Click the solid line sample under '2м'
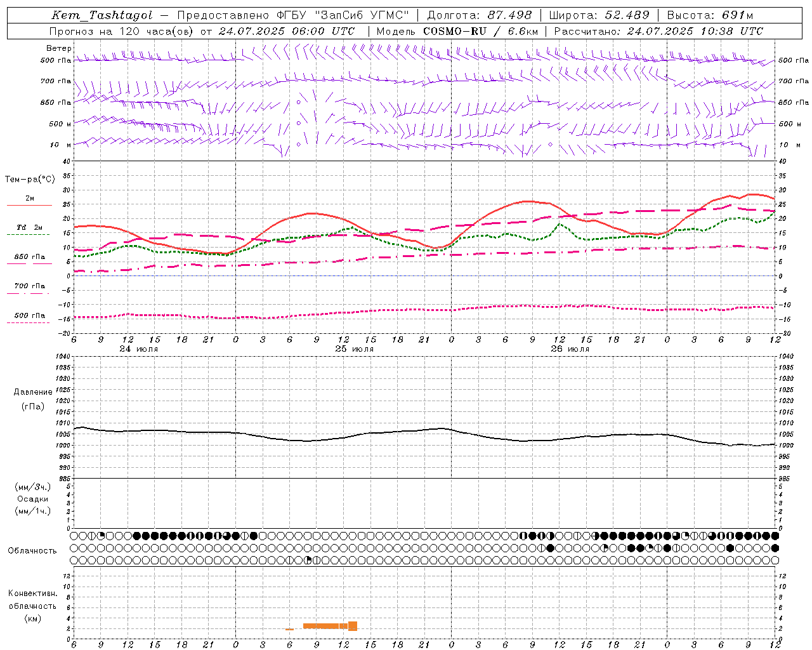812x650 pixels. 29,205
